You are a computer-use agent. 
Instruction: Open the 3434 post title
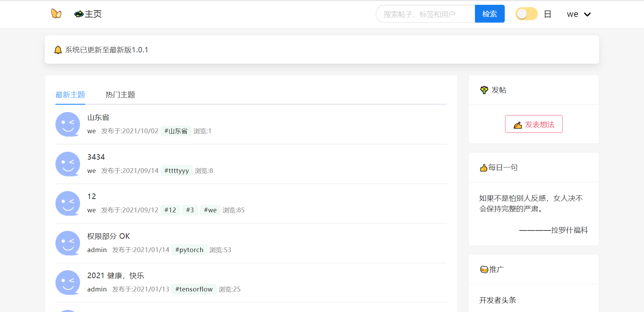click(x=96, y=157)
